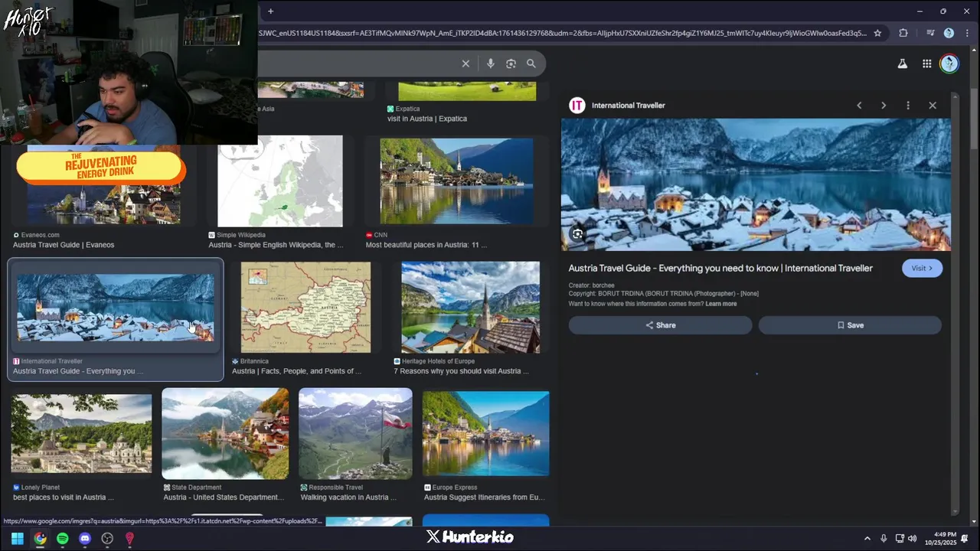This screenshot has width=980, height=551.
Task: Select the International Traveller snowy village thumbnail
Action: click(x=116, y=308)
